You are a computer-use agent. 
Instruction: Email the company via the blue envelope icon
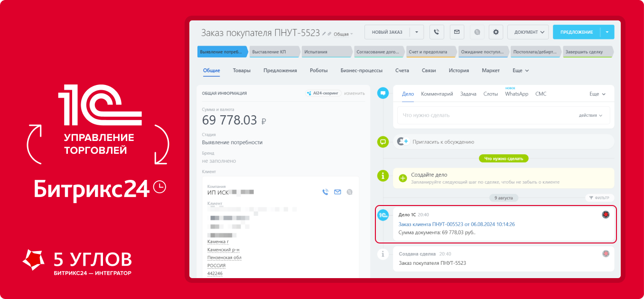[x=337, y=192]
